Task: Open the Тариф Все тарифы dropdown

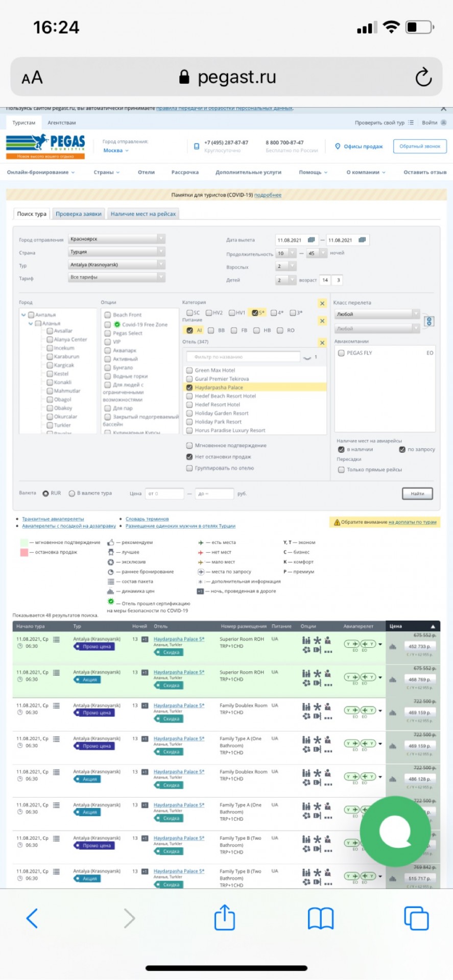Action: [x=116, y=277]
